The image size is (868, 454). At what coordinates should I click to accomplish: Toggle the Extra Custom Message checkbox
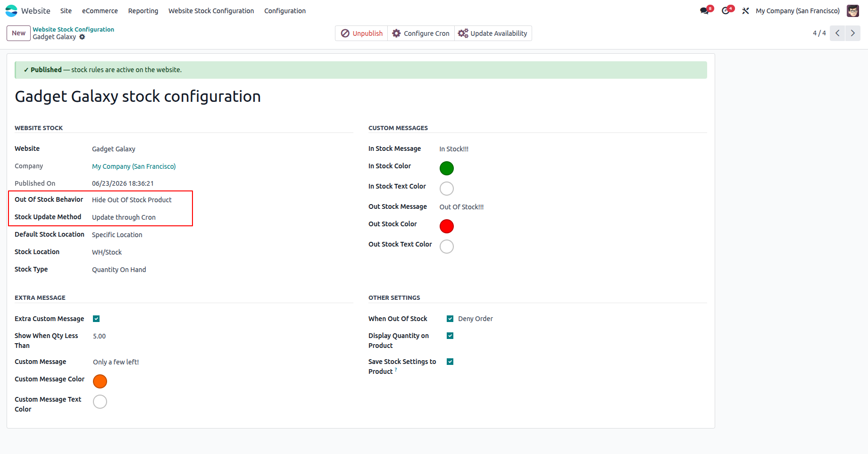click(96, 319)
